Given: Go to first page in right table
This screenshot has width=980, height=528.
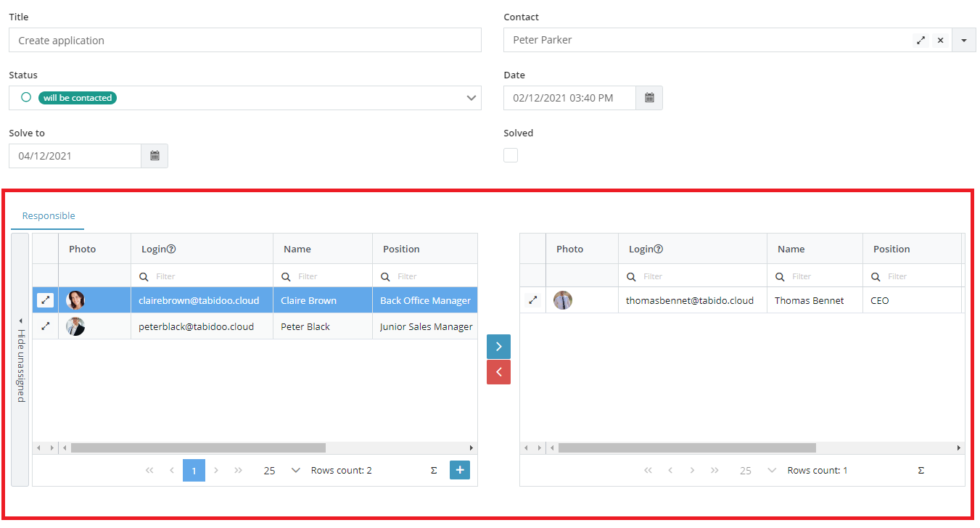Looking at the screenshot, I should (x=648, y=471).
